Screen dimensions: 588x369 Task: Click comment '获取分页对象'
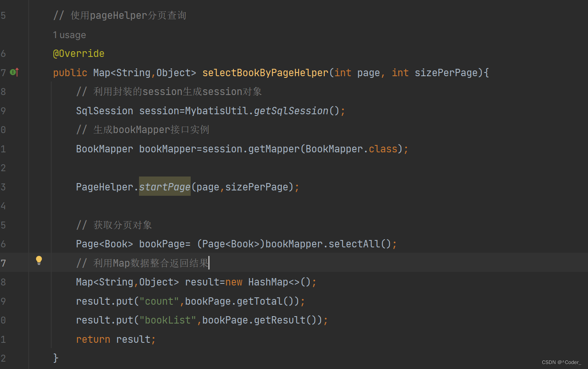click(123, 225)
